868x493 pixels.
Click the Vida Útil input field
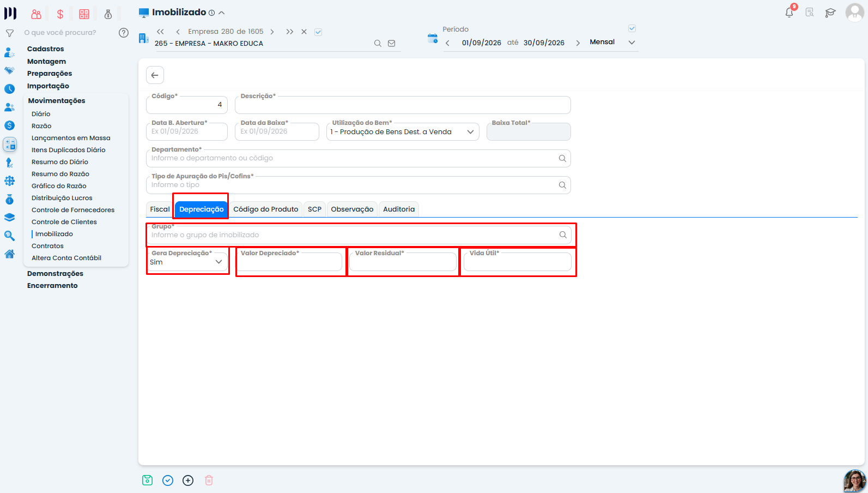coord(518,262)
